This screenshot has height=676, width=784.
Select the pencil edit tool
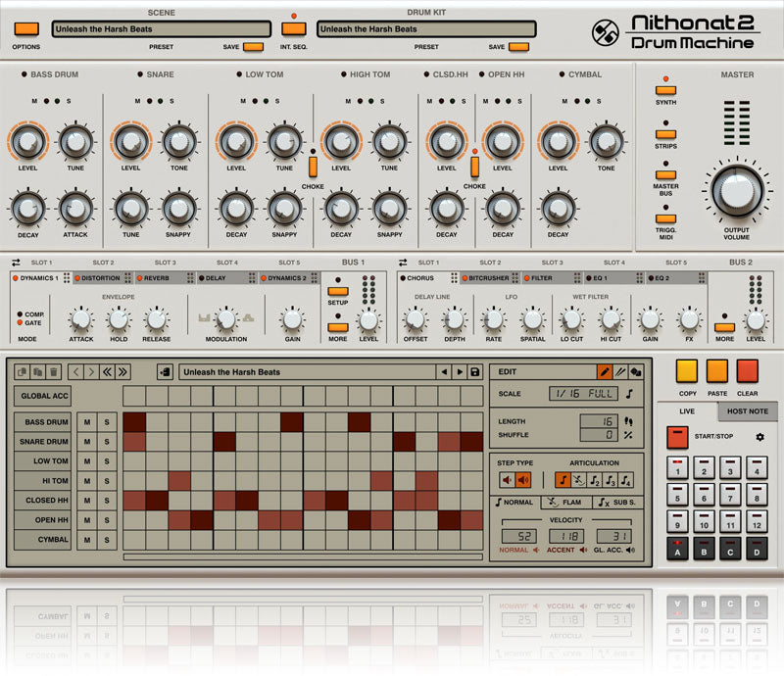(x=604, y=371)
